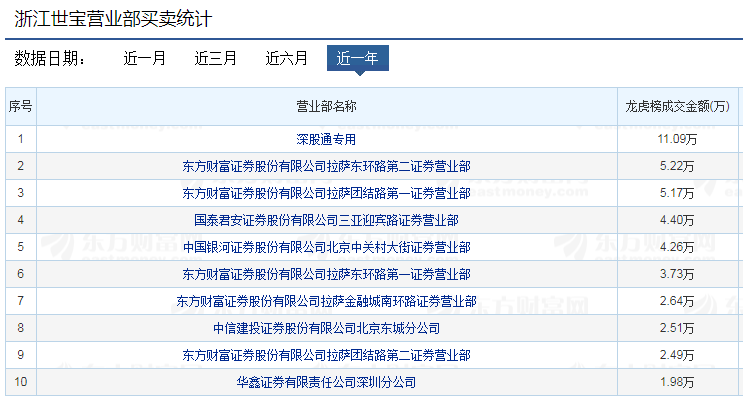This screenshot has height=399, width=743.
Task: Select the 2.49万 amount cell
Action: point(678,355)
